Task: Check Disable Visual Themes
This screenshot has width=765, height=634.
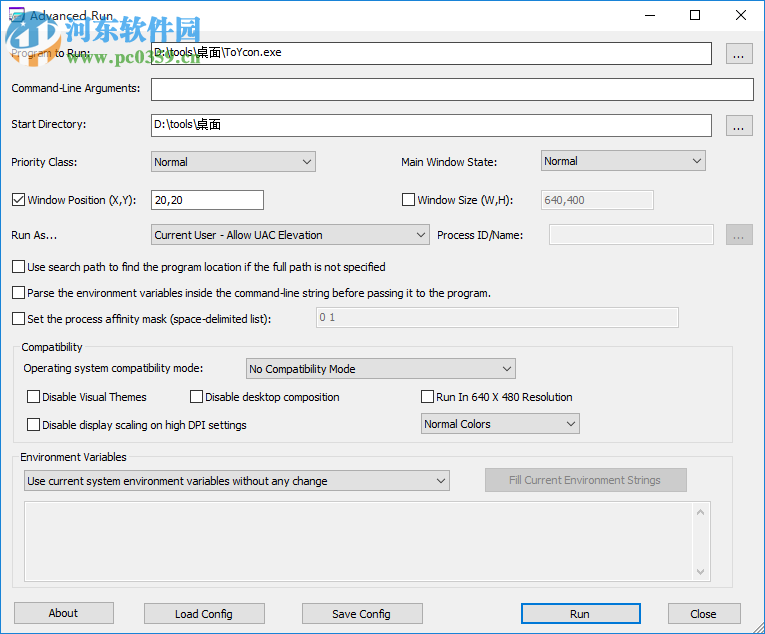Action: click(34, 396)
